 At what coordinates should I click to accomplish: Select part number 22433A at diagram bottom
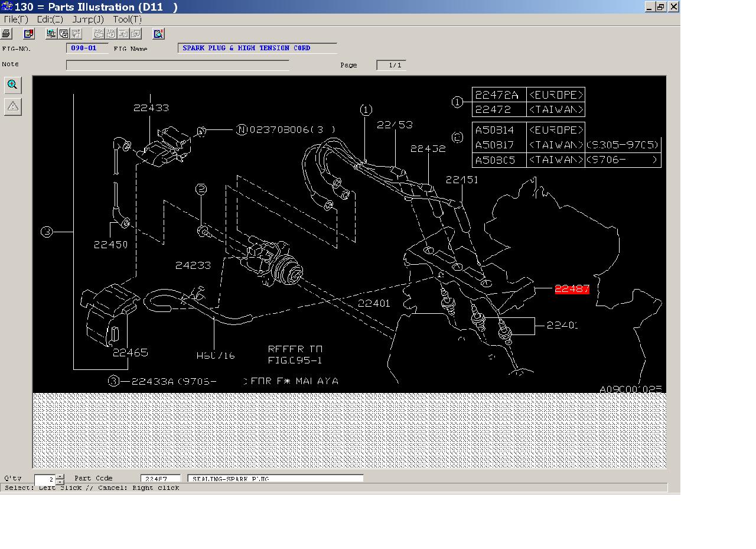152,381
